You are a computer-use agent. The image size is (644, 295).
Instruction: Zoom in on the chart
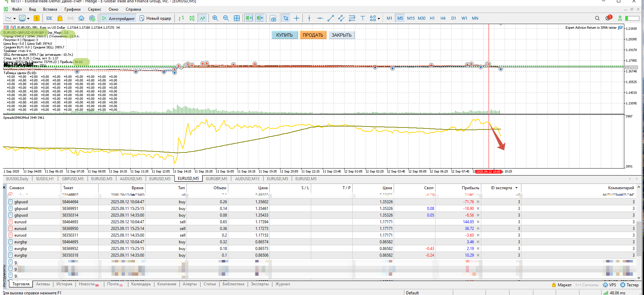(215, 18)
